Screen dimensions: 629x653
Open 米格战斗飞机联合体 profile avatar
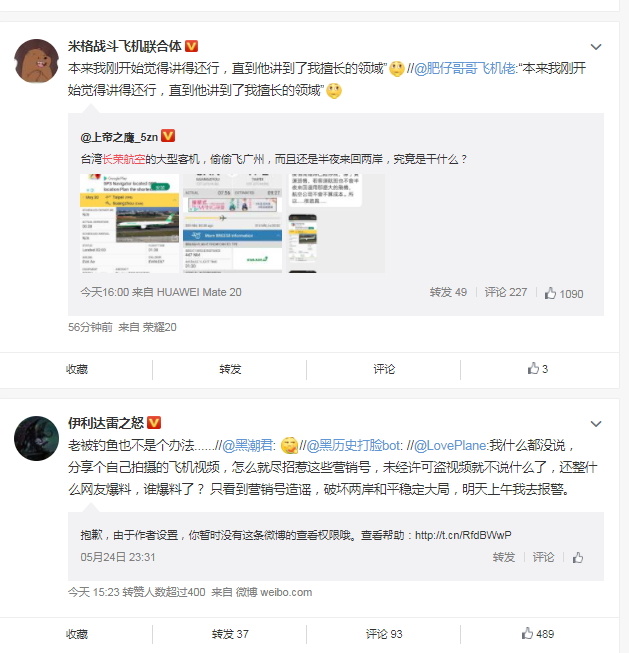(x=36, y=61)
